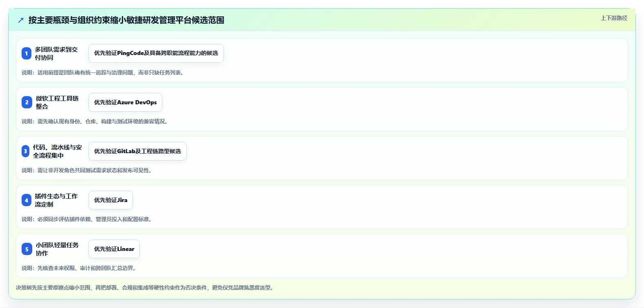Screen dimensions: 644x308
Task: Click the 插件生态与工作流定制 label
Action: (56, 200)
